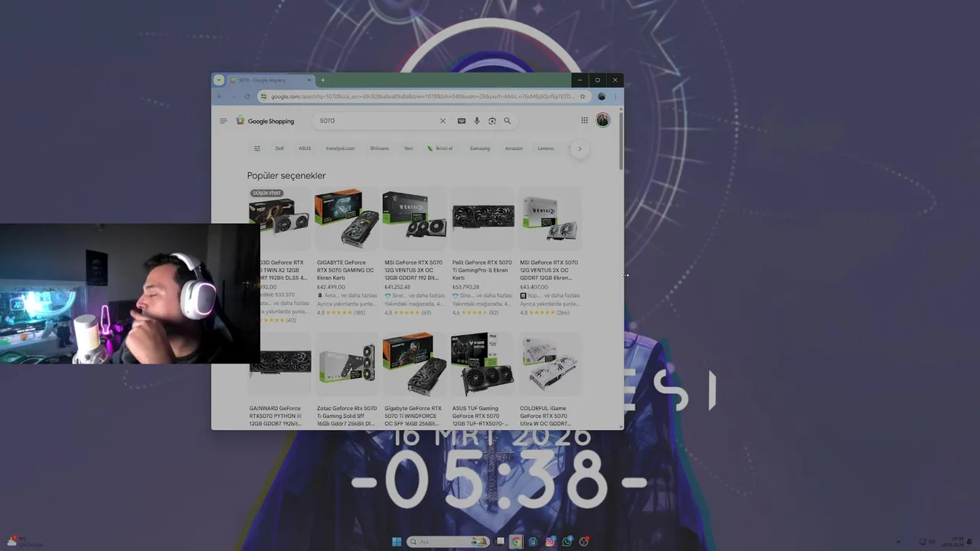The image size is (980, 551).
Task: Reload the Chrome page
Action: click(247, 96)
